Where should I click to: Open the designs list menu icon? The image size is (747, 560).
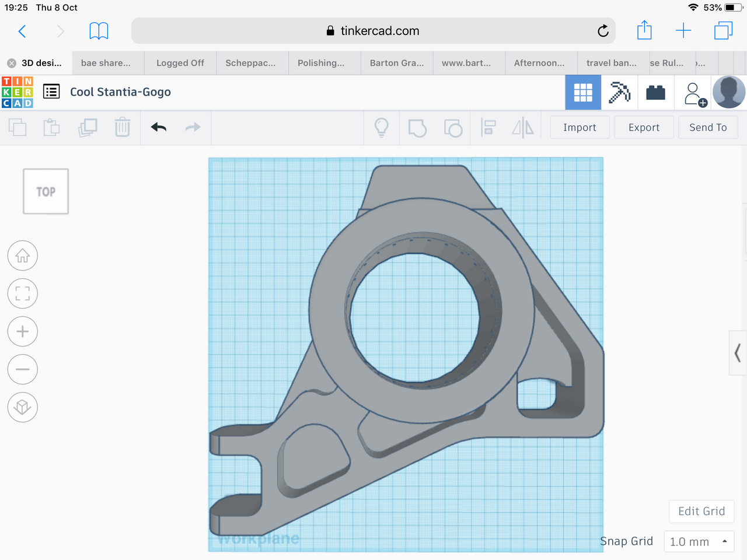51,92
